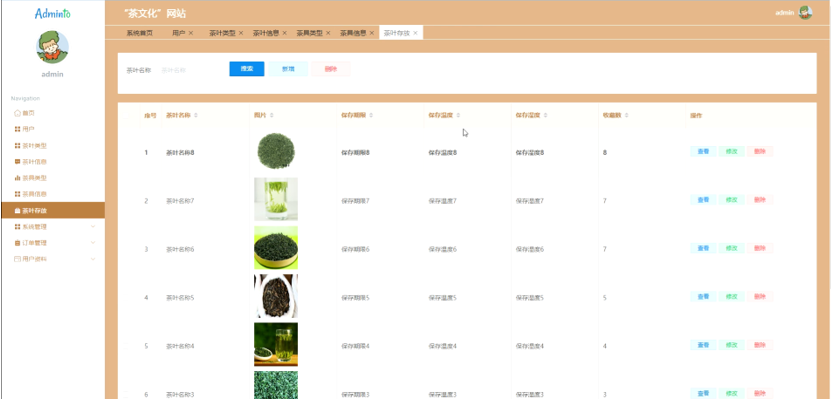Open tea image in row 茶叶名称6
The image size is (831, 401).
pos(276,248)
